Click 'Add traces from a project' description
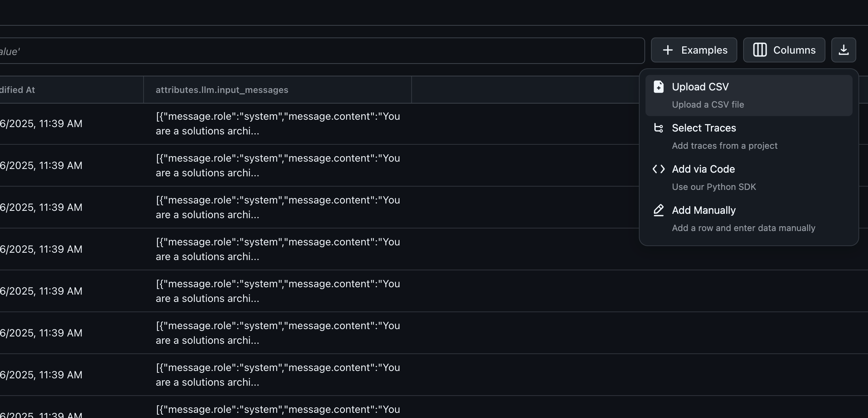Image resolution: width=868 pixels, height=418 pixels. tap(724, 146)
